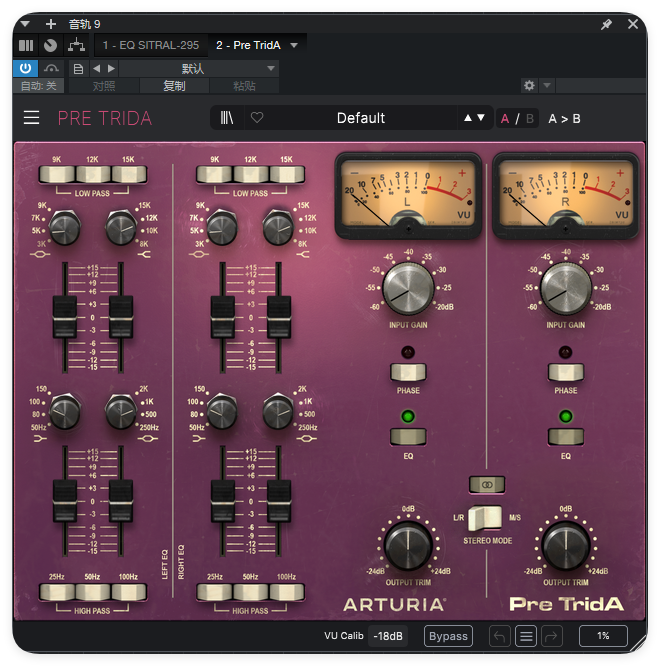Click the 粘贴 paste button

tap(244, 86)
